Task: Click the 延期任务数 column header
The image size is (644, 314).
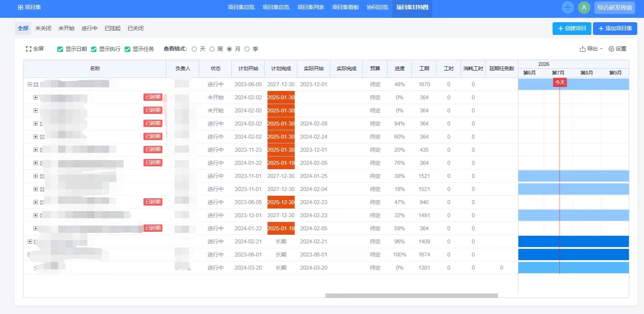Action: point(502,68)
